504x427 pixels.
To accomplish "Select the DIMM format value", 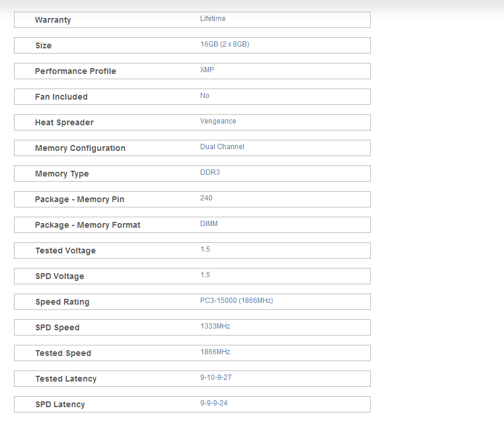I will [209, 224].
